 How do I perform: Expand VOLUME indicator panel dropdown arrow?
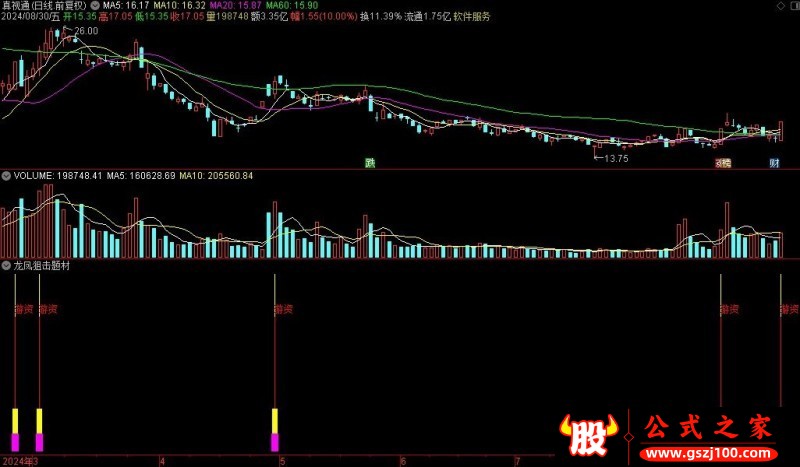(x=6, y=176)
